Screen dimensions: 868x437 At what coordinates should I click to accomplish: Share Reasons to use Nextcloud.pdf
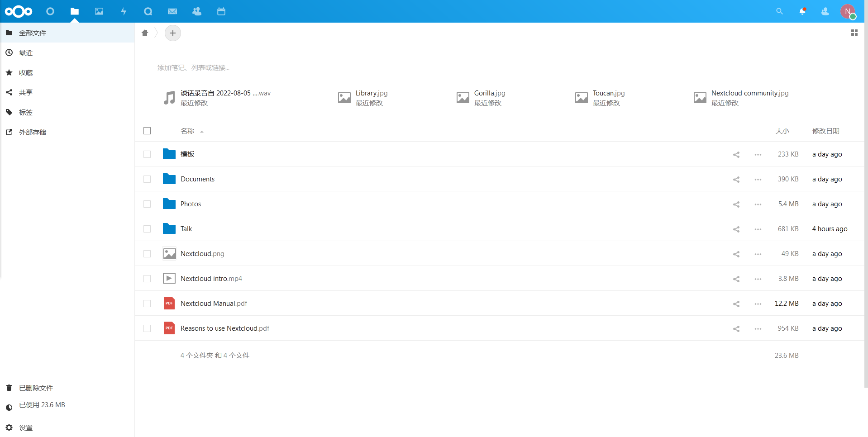coord(736,329)
